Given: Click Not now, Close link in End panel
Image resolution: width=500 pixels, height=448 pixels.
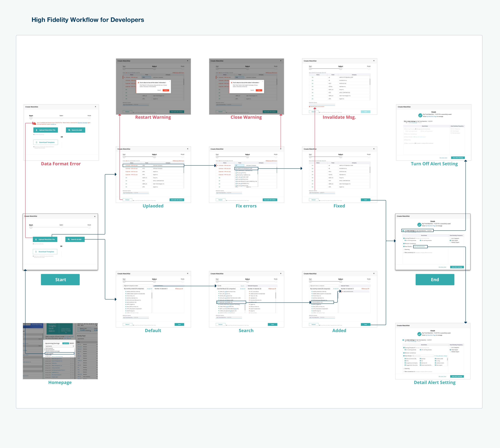Looking at the screenshot, I should [442, 267].
